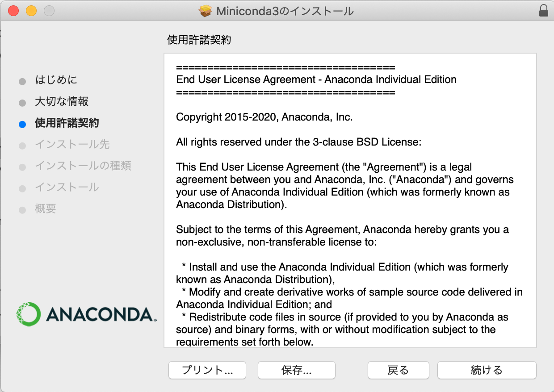The width and height of the screenshot is (554, 392).
Task: Click the End User License Agreement heading
Action: point(316,80)
